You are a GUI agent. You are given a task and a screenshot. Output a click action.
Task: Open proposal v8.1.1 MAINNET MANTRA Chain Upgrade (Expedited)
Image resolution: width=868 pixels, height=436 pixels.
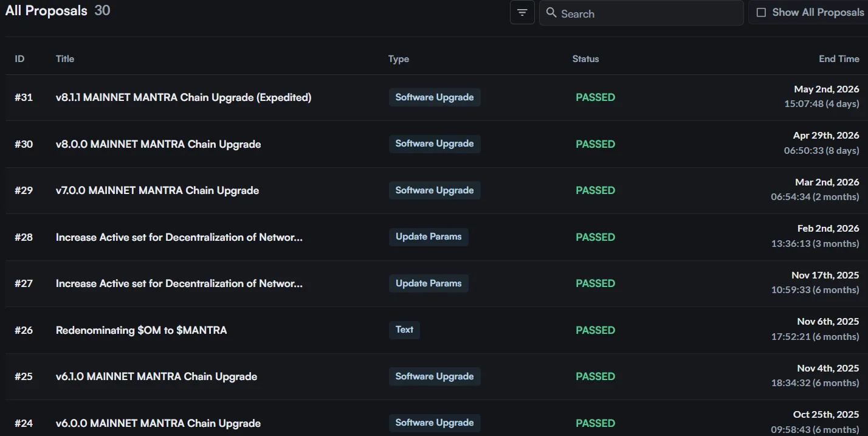pyautogui.click(x=184, y=97)
